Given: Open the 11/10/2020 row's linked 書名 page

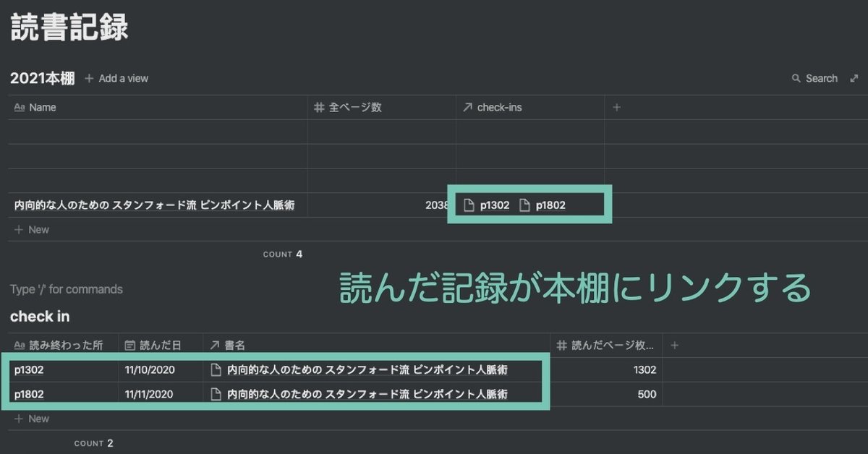Looking at the screenshot, I should 359,370.
